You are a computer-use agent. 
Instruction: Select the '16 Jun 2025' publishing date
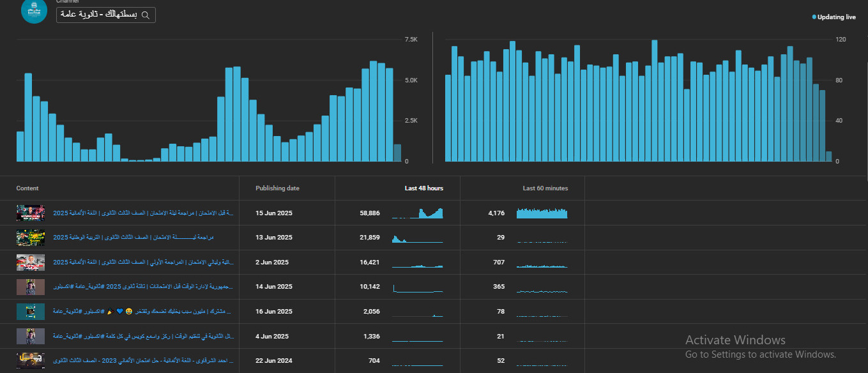coord(274,311)
